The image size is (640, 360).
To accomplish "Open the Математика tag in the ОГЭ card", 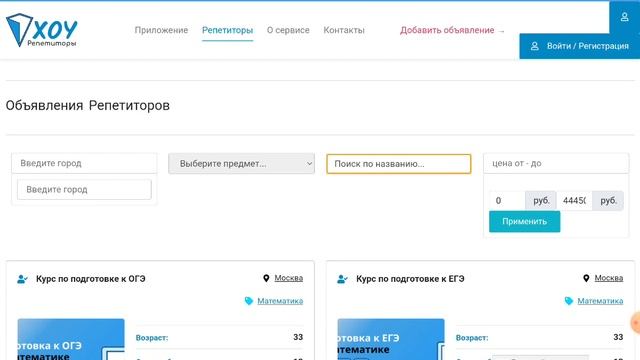I will 280,301.
